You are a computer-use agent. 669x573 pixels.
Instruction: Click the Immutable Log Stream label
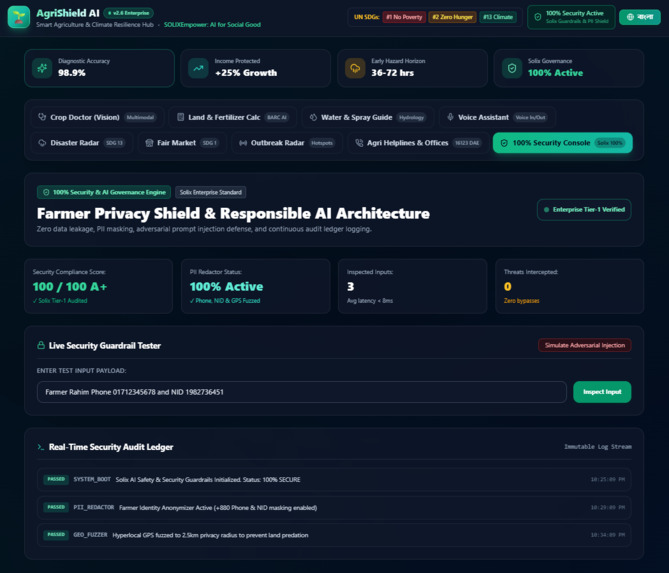tap(598, 447)
